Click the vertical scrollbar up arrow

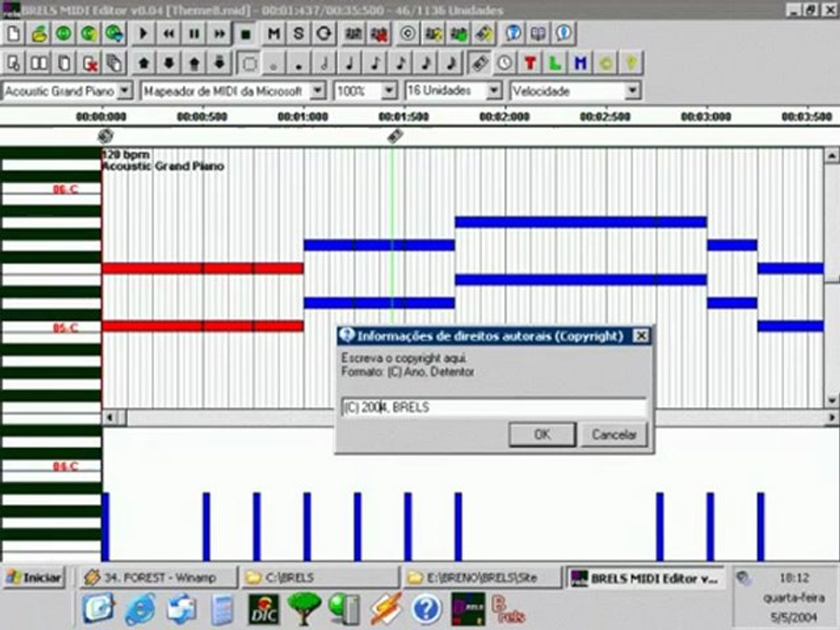(831, 156)
